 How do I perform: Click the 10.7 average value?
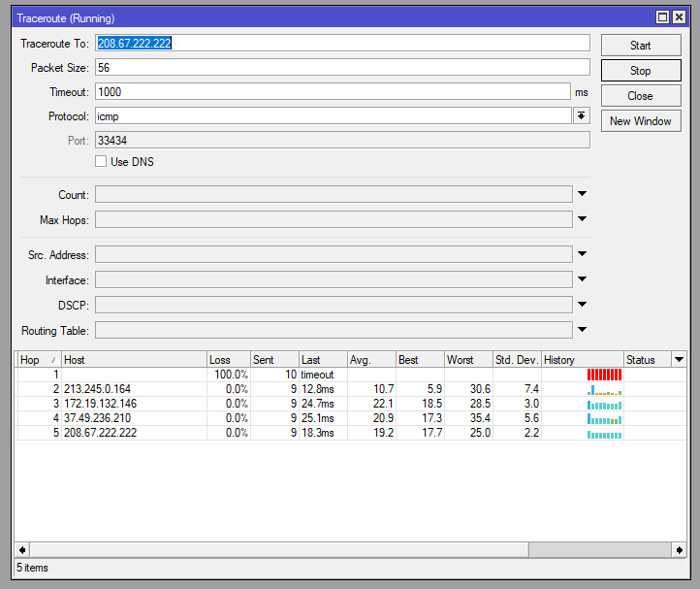(x=384, y=389)
